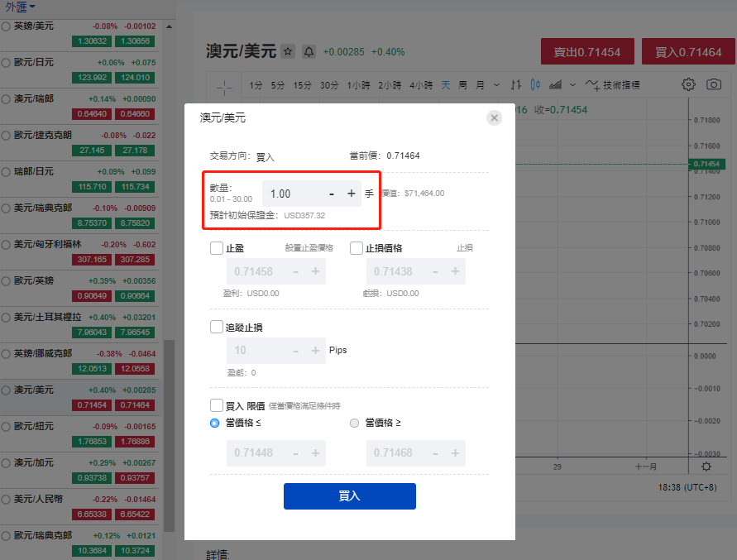Open chart settings gear icon in toolbar
This screenshot has height=560, width=737.
(x=688, y=85)
